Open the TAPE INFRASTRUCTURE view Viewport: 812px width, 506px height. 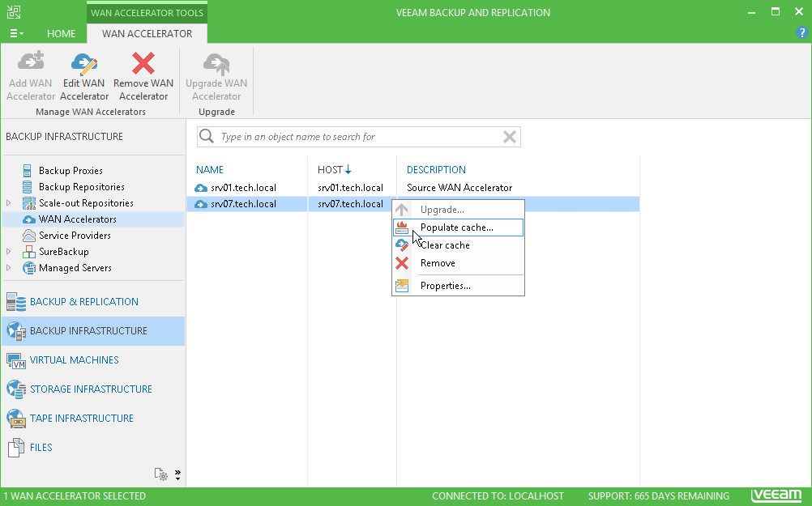point(93,418)
